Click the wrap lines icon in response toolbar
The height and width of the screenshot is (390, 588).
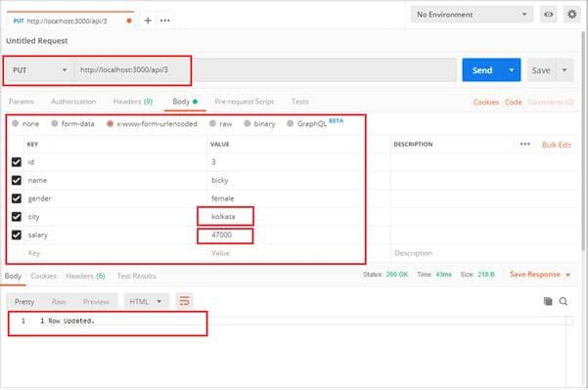click(184, 301)
